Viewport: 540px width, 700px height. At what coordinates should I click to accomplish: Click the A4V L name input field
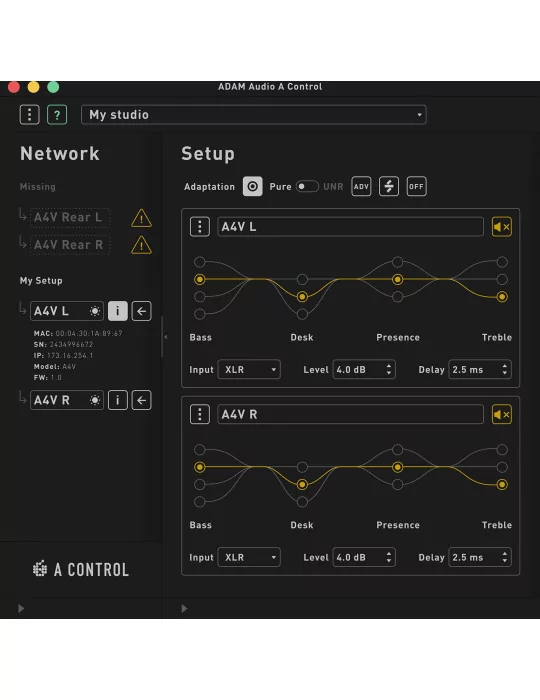tap(350, 227)
